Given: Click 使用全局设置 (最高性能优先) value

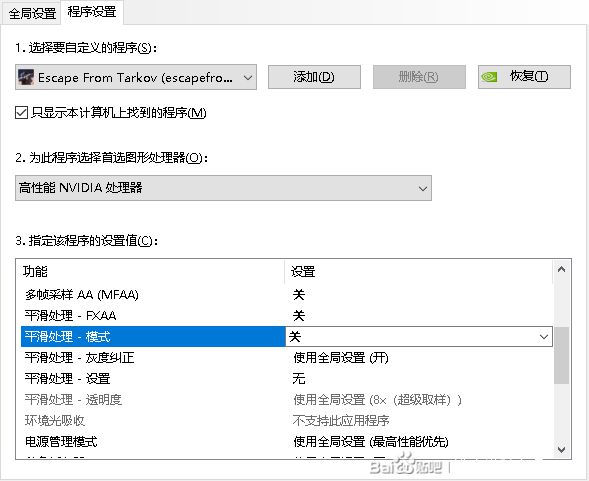Looking at the screenshot, I should [x=371, y=442].
